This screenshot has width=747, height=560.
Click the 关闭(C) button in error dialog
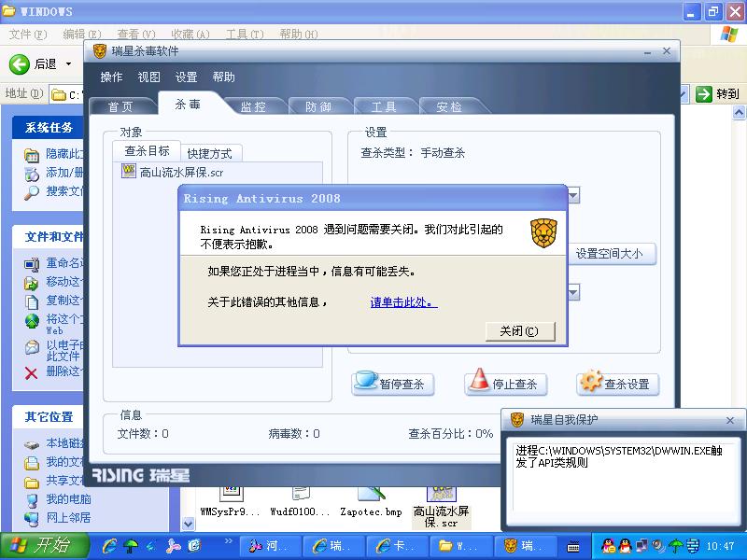[x=520, y=331]
